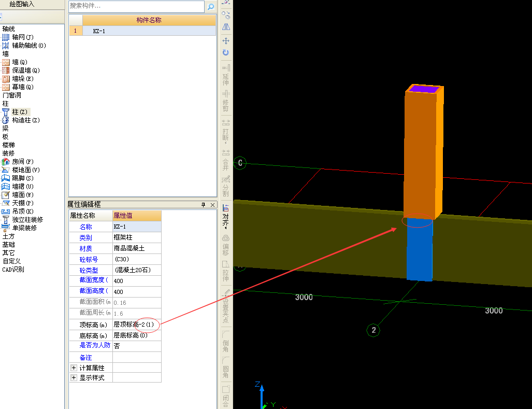Image resolution: width=532 pixels, height=409 pixels.
Task: Click the move tool icon
Action: click(x=226, y=41)
